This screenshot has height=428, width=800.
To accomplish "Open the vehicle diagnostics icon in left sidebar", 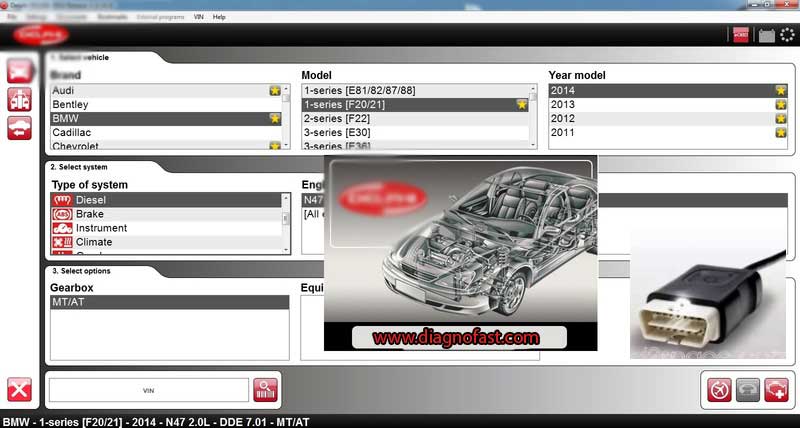I will tap(19, 71).
